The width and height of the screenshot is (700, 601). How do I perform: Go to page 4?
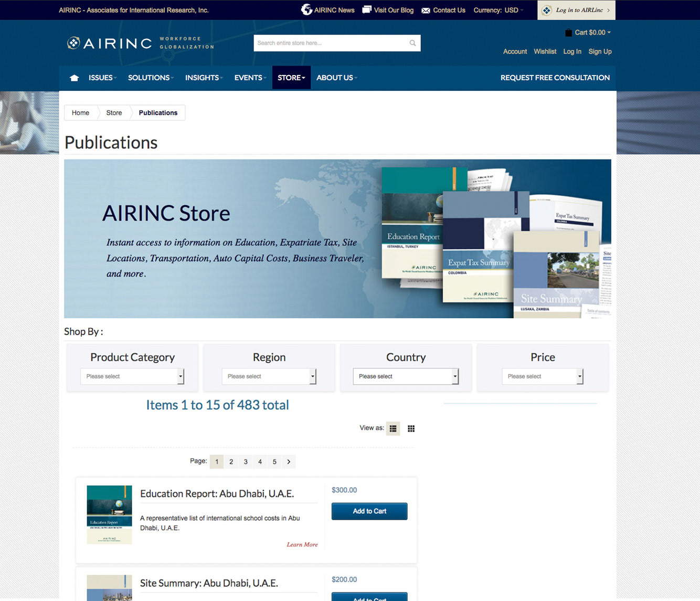click(260, 462)
